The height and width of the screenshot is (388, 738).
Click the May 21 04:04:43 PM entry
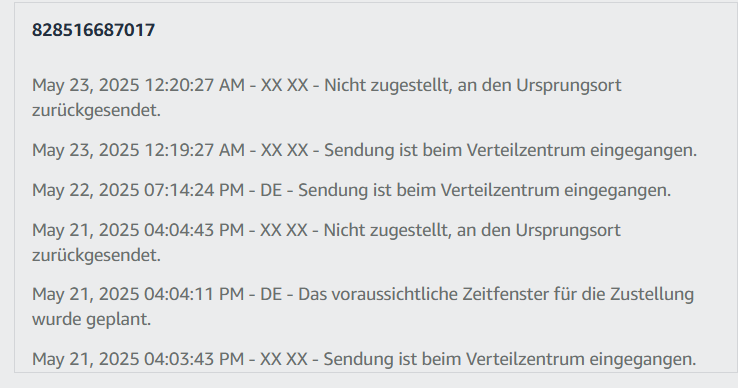pyautogui.click(x=326, y=242)
